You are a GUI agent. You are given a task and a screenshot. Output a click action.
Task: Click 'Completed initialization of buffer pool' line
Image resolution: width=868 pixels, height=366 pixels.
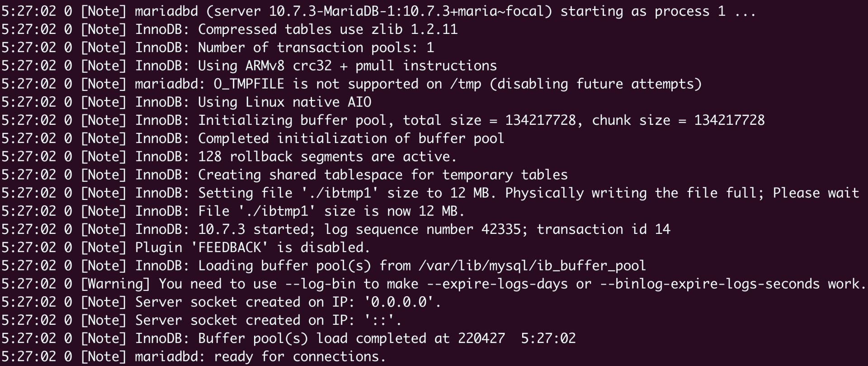(x=351, y=138)
